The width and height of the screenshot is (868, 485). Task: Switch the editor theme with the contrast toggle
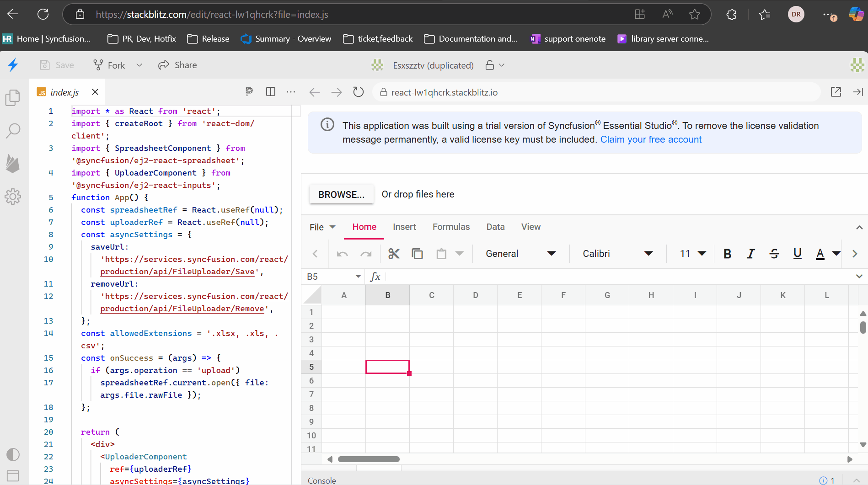point(12,454)
